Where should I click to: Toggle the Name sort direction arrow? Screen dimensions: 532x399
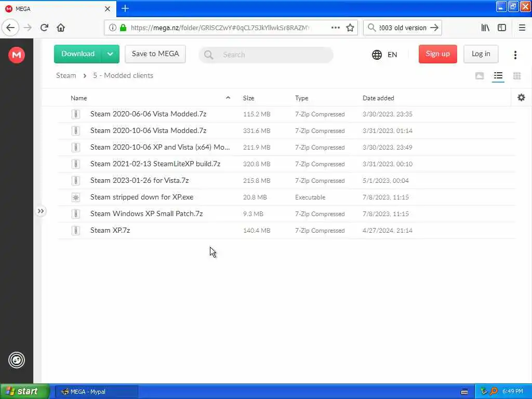pos(228,98)
